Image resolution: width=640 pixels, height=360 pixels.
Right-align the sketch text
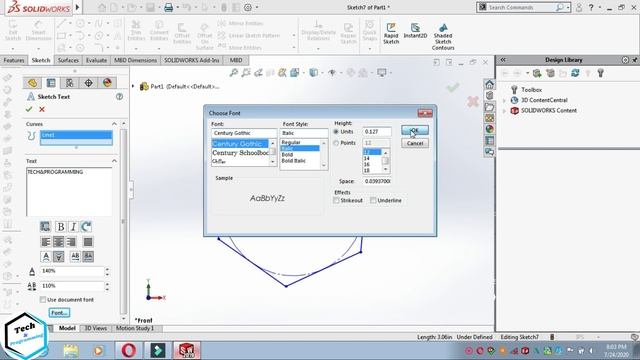[x=71, y=242]
